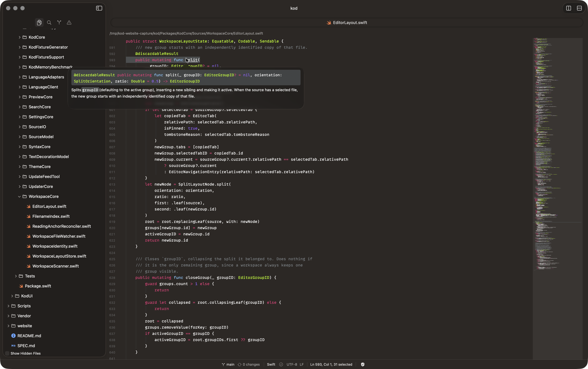Expand the KodFixtureGenerator folder chevron
The width and height of the screenshot is (588, 369).
19,47
